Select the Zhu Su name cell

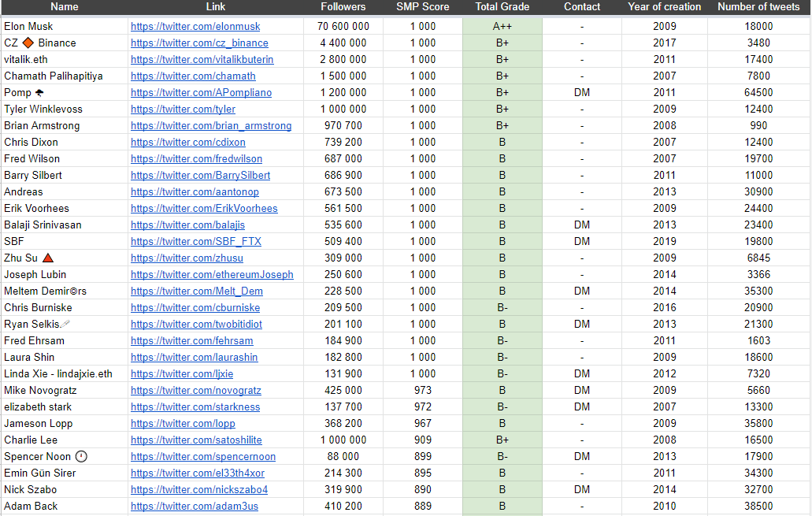65,258
